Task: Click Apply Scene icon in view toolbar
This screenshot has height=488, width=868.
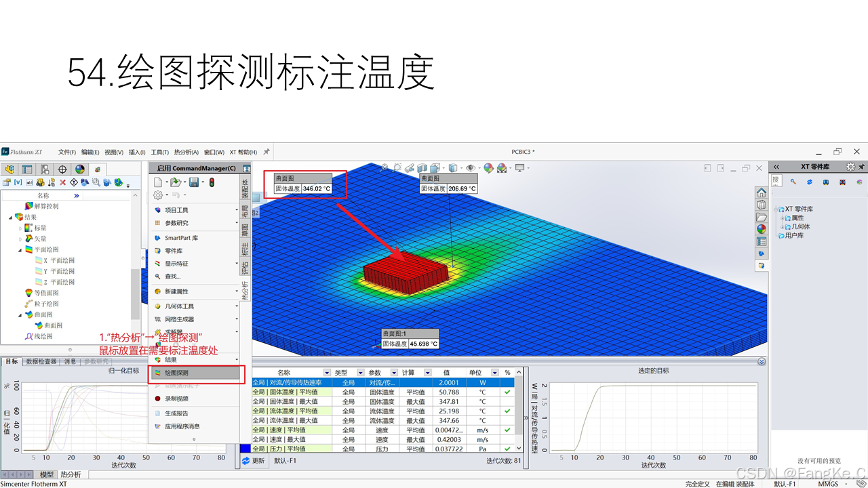Action: point(502,168)
